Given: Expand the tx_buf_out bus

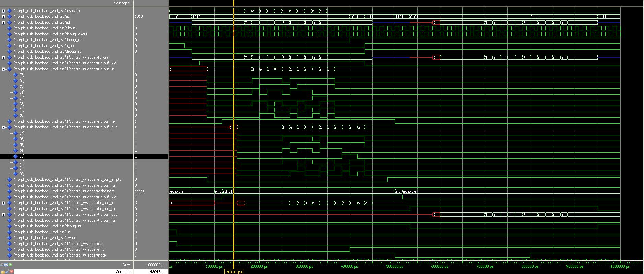Looking at the screenshot, I should [x=3, y=214].
